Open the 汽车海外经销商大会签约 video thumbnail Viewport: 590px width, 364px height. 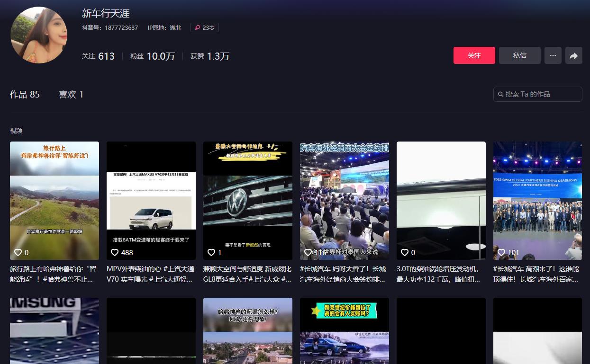[x=345, y=201]
